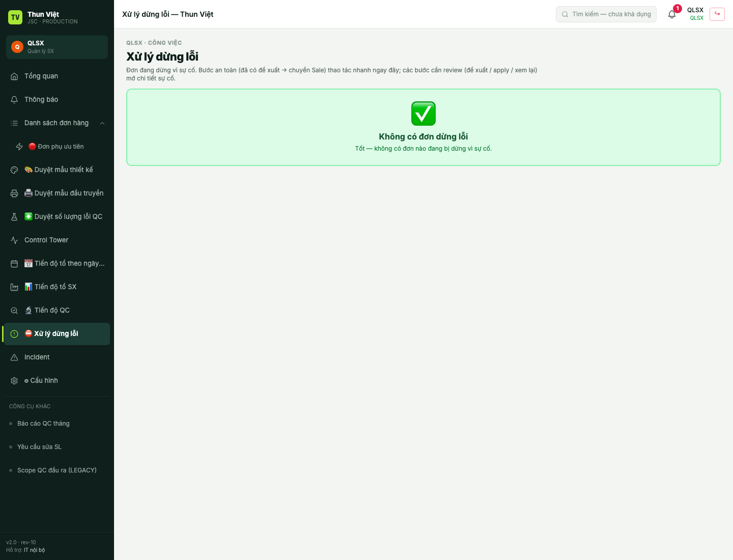Screen dimensions: 733x560
Task: Click the pulse icon beside Control Tower
Action: coord(14,240)
